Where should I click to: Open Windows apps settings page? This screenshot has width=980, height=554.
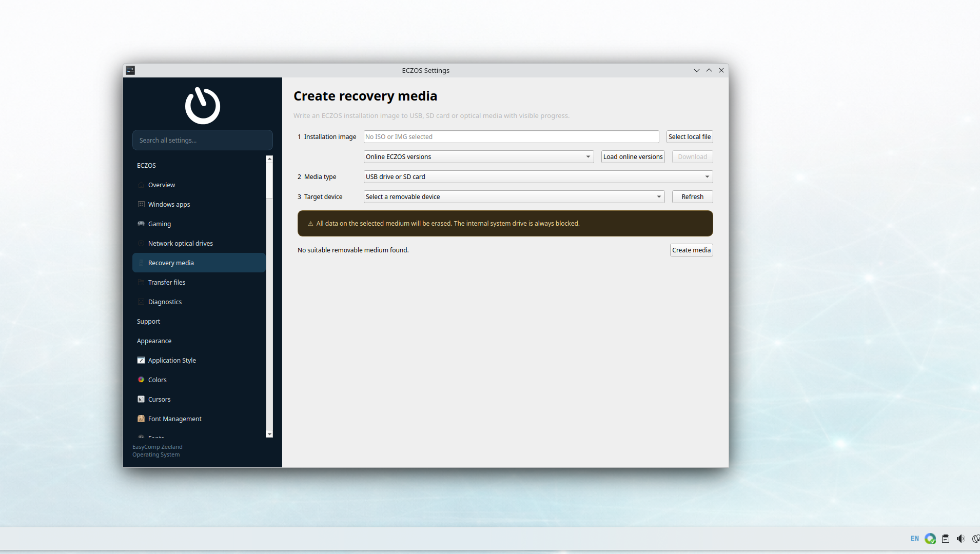point(199,204)
